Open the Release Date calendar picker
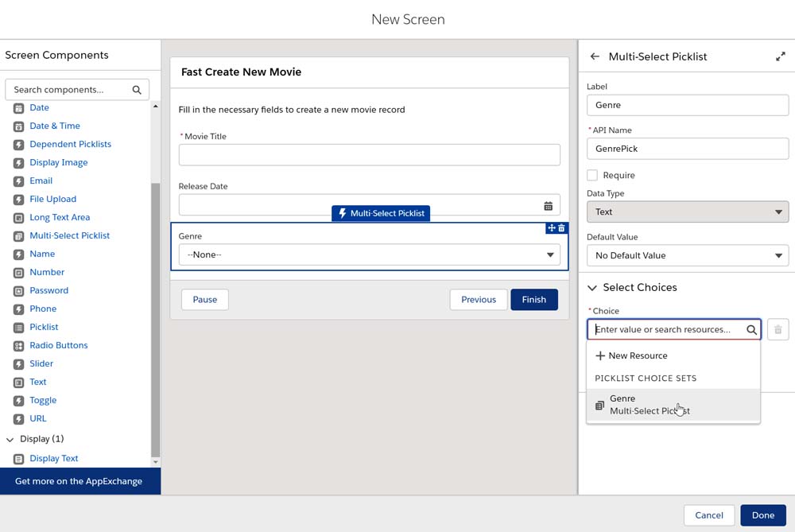 548,206
